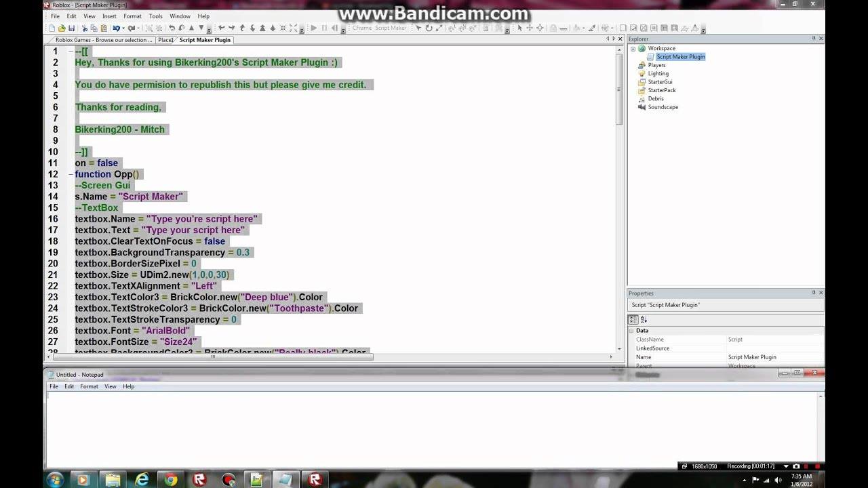Click the Redo toolbar icon
This screenshot has height=488, width=868.
coord(131,28)
